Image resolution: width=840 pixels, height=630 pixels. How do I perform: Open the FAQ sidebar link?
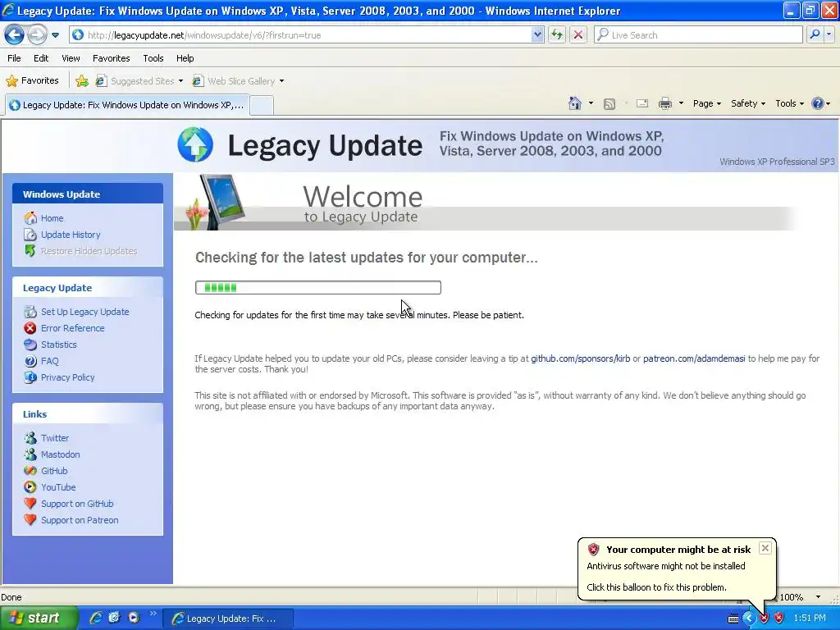click(50, 361)
